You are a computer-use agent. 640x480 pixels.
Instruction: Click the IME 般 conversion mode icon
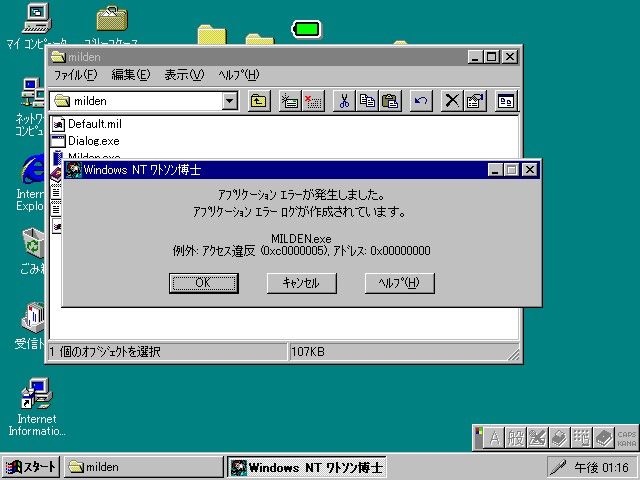coord(516,438)
